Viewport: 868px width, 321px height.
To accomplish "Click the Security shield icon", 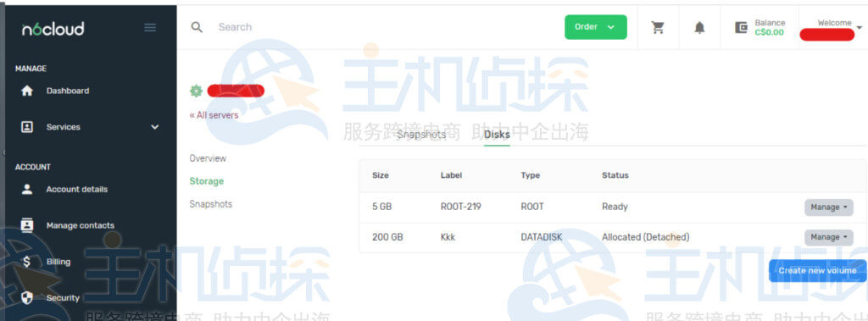I will click(x=26, y=298).
